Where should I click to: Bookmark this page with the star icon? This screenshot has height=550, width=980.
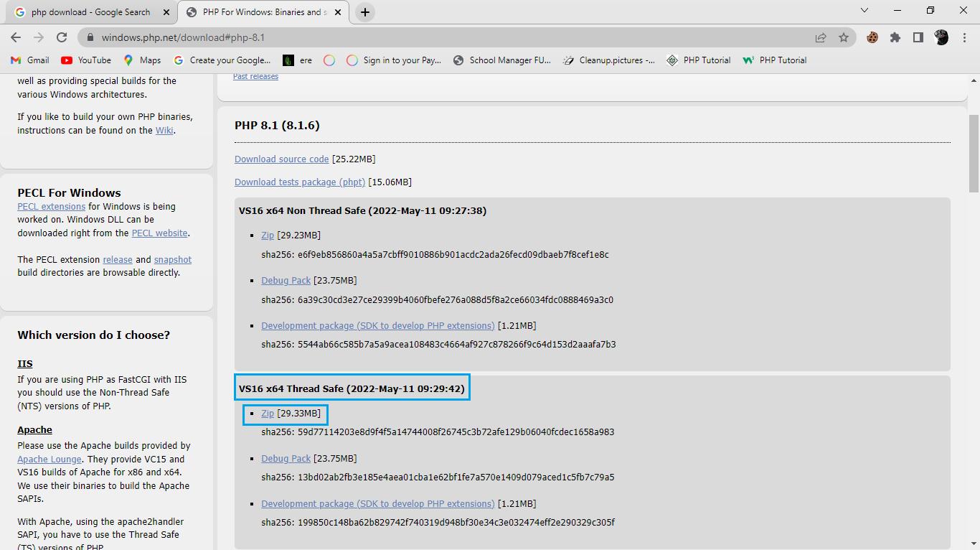[x=844, y=37]
